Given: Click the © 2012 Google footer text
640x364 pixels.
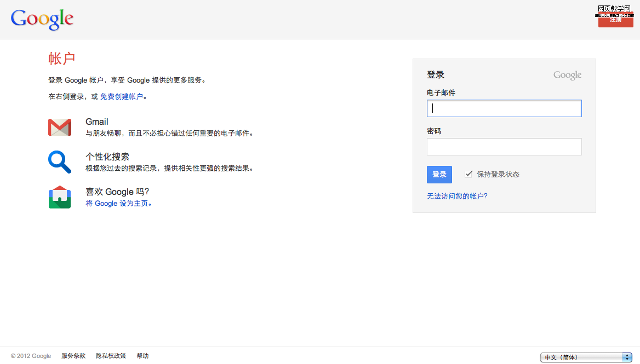Looking at the screenshot, I should tap(31, 356).
